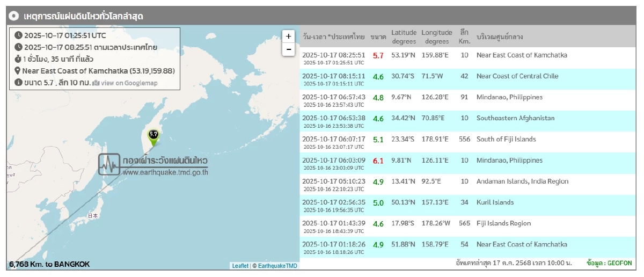This screenshot has height=277, width=644.
Task: Click the magnitude info circle icon
Action: coord(18,83)
